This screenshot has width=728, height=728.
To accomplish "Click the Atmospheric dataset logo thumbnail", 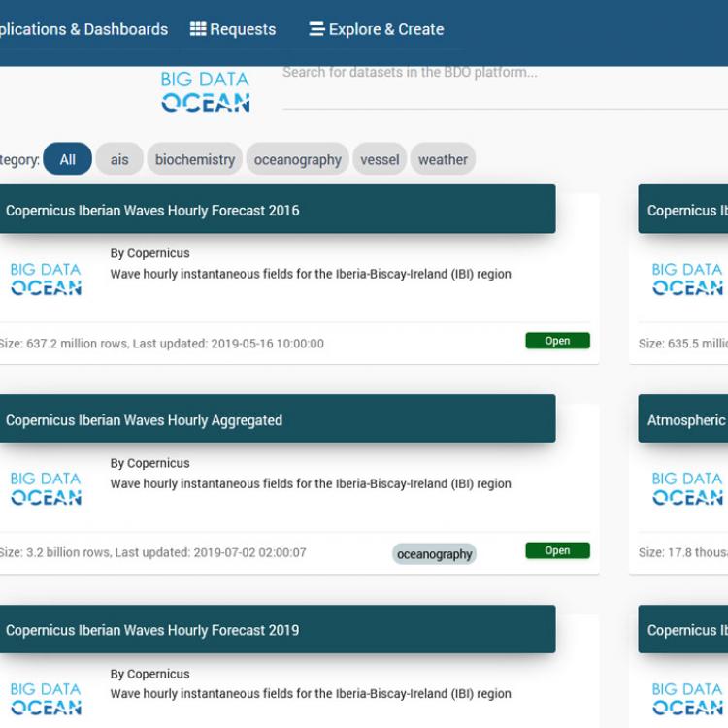I will click(x=687, y=488).
